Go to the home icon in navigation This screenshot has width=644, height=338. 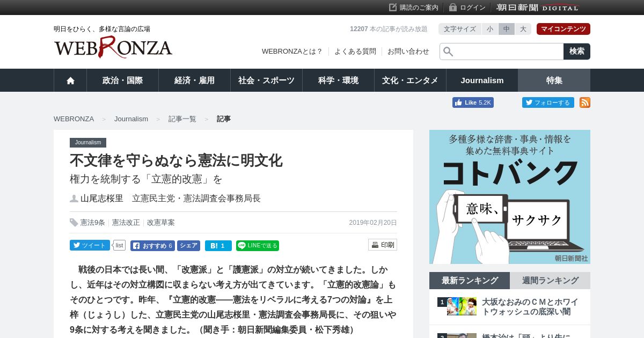pyautogui.click(x=70, y=80)
